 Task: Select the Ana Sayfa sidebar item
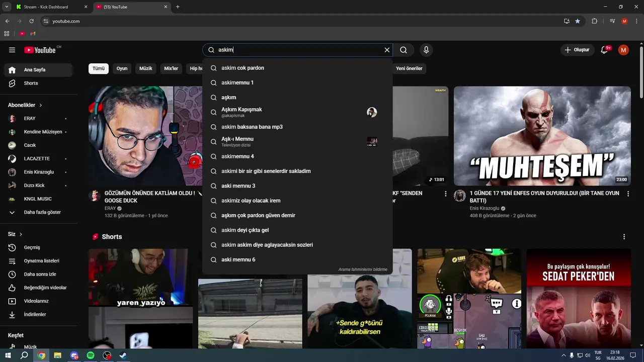39,70
